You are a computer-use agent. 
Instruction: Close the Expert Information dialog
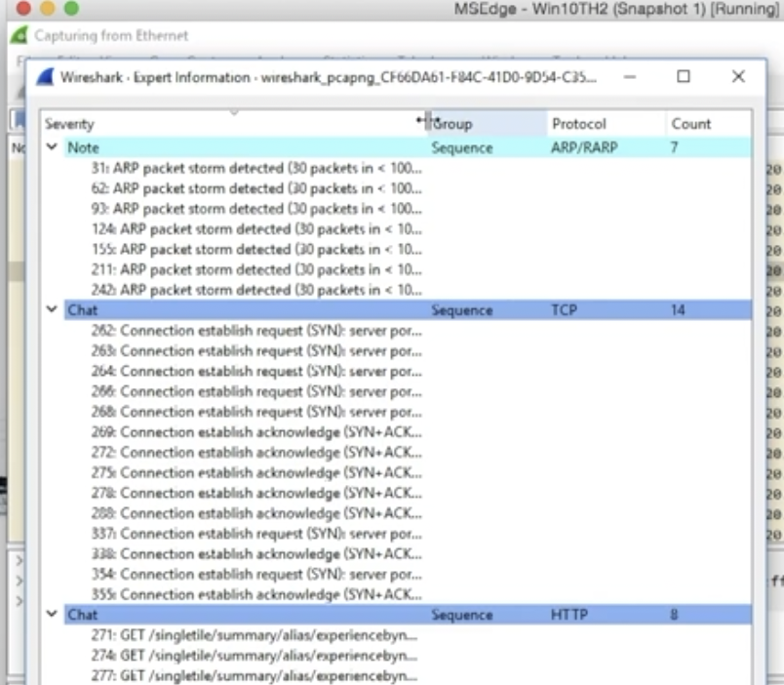(738, 76)
